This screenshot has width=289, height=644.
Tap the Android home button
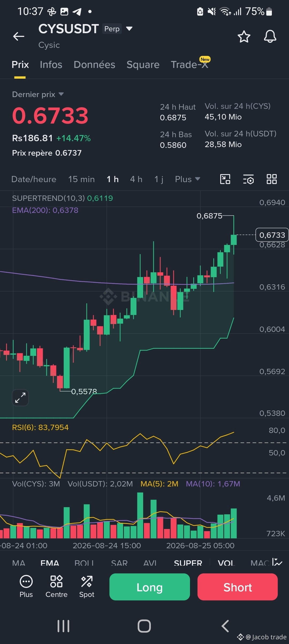click(x=144, y=626)
